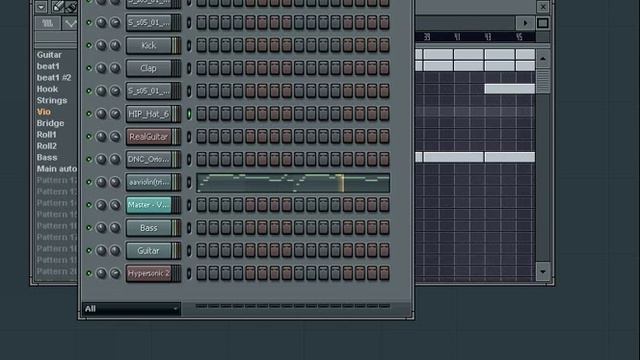Toggle the Master - V channel mute LED
Viewport: 640px width, 360px height.
click(89, 205)
